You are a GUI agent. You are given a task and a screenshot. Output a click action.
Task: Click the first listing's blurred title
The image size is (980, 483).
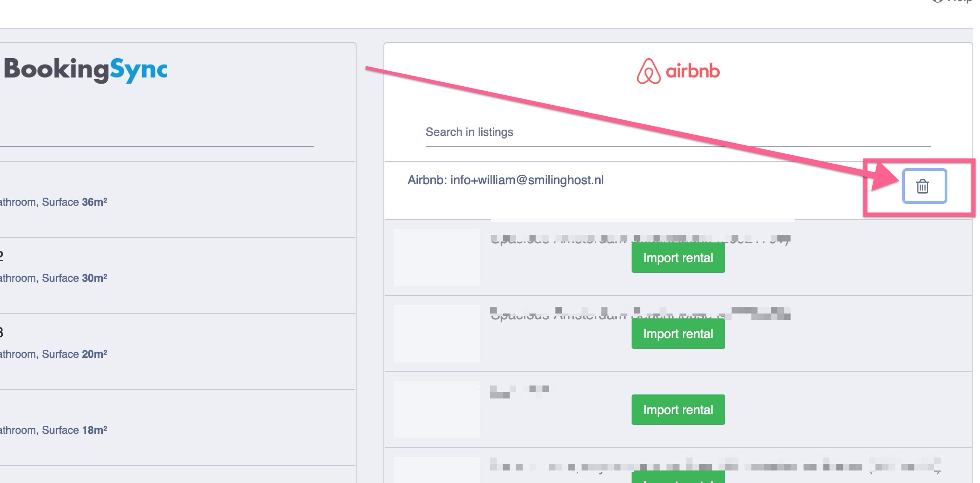point(559,239)
